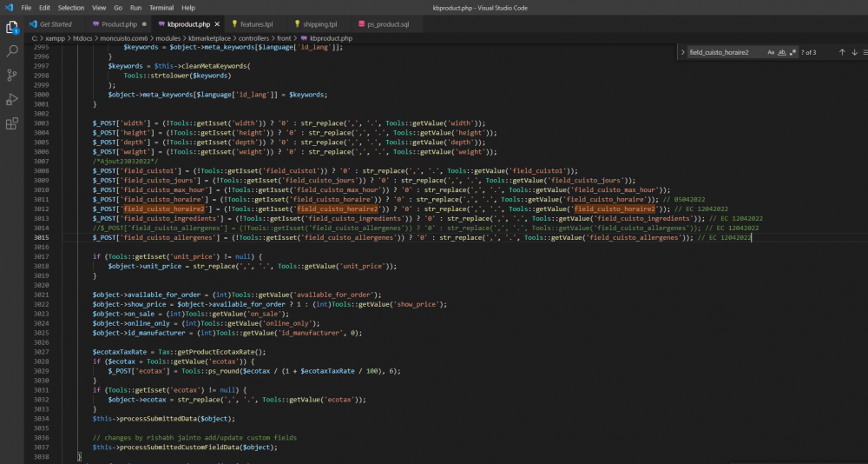Switch to the features.tpl tab

(x=255, y=23)
